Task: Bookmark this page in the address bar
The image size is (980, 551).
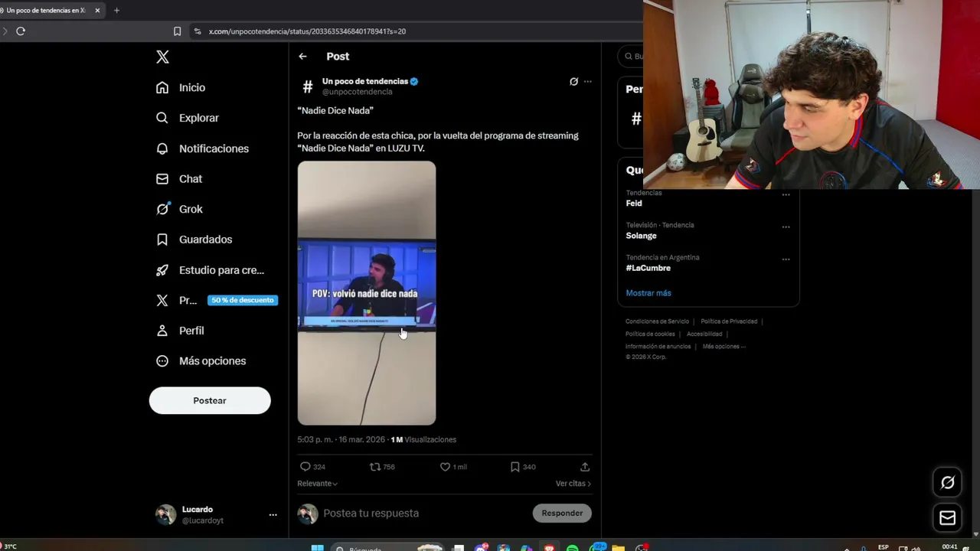Action: click(177, 31)
